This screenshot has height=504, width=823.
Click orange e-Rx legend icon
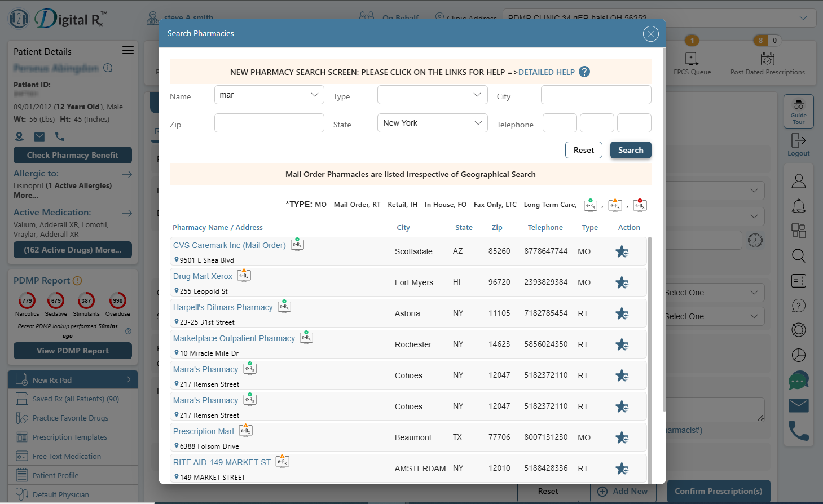coord(615,205)
